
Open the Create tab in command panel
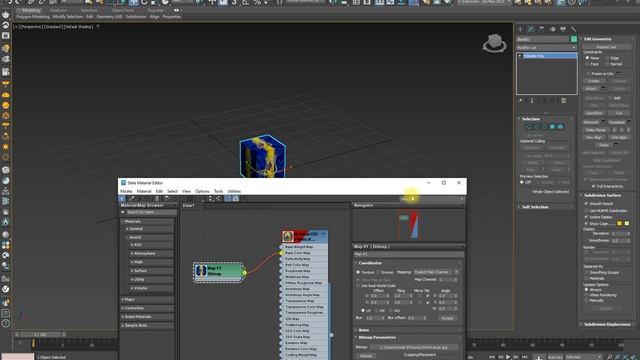point(520,29)
